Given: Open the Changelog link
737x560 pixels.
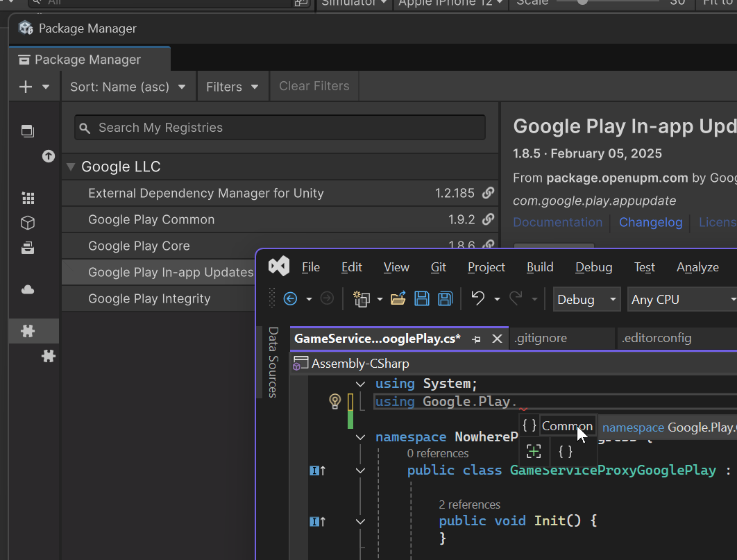Looking at the screenshot, I should (650, 222).
